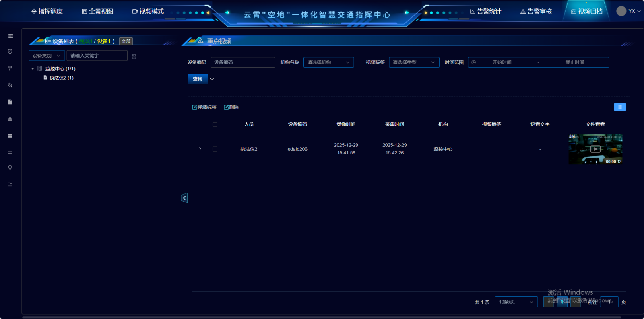Play the video thumbnail in the 文件查看 column

pyautogui.click(x=595, y=149)
